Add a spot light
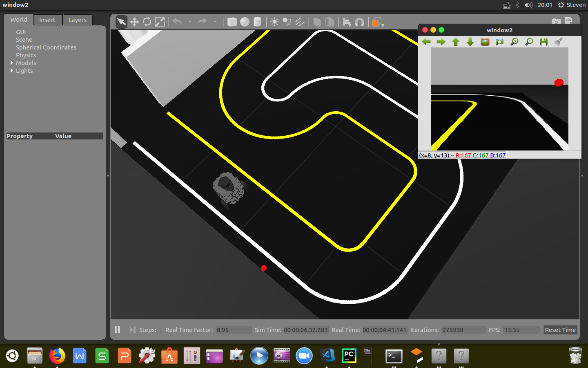Image resolution: width=588 pixels, height=368 pixels. [x=287, y=22]
